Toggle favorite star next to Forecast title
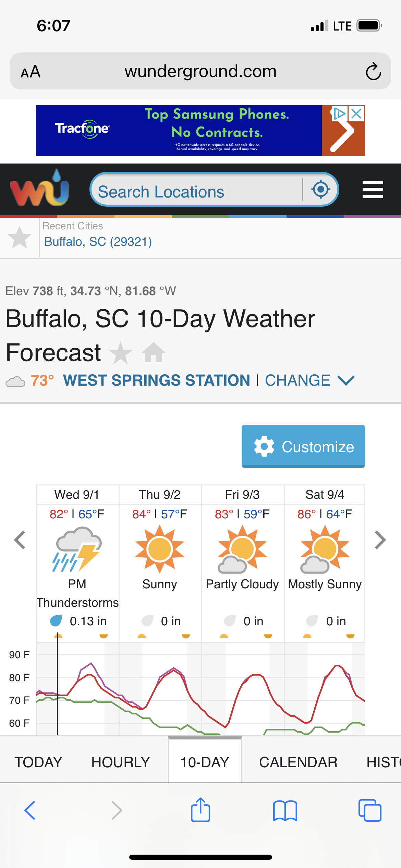This screenshot has width=401, height=868. [121, 353]
